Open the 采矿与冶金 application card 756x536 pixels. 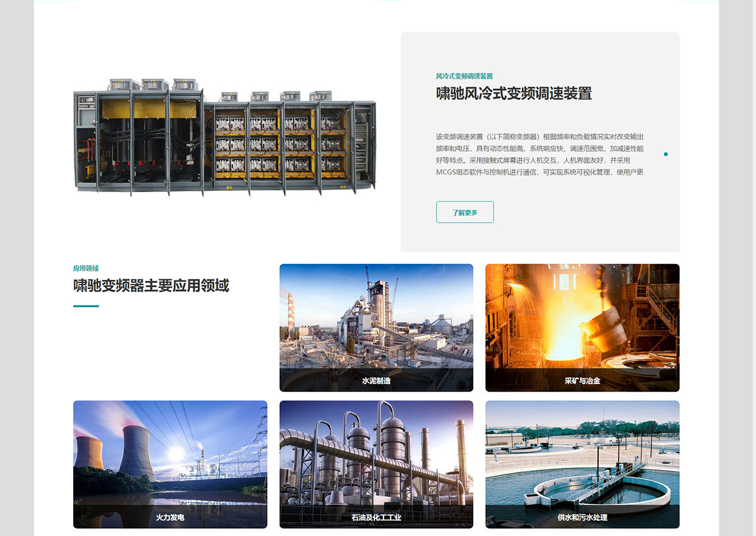582,317
